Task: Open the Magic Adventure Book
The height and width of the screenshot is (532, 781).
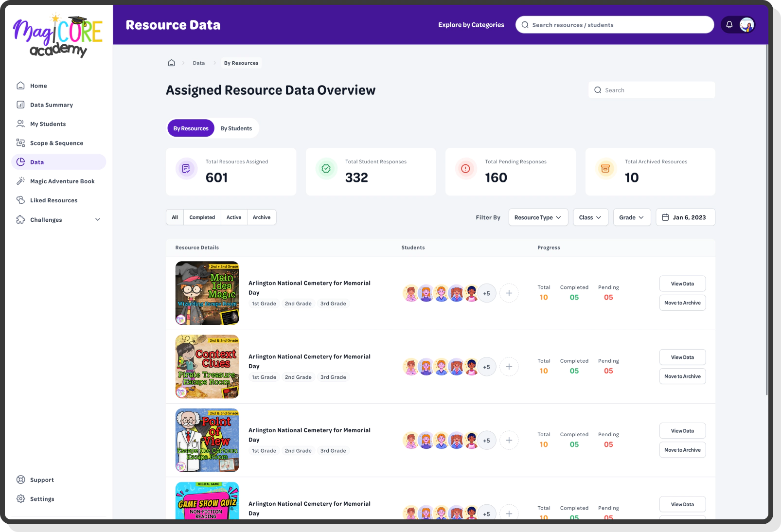Action: click(62, 181)
